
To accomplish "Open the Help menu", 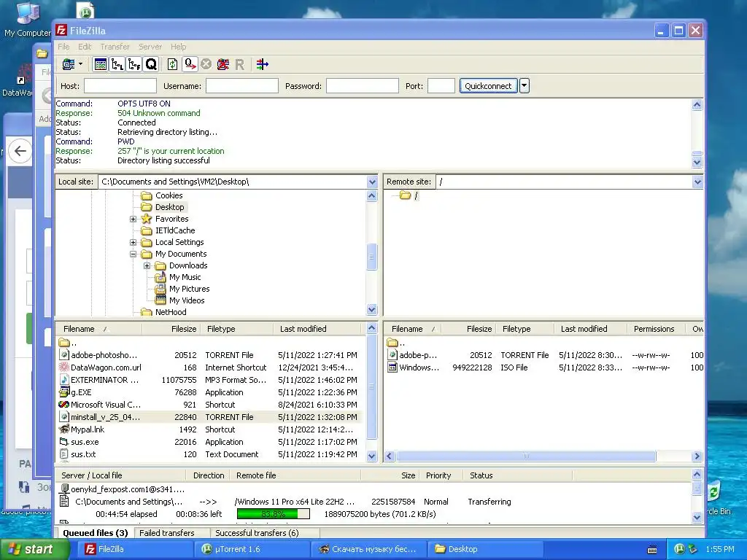I will pyautogui.click(x=179, y=47).
